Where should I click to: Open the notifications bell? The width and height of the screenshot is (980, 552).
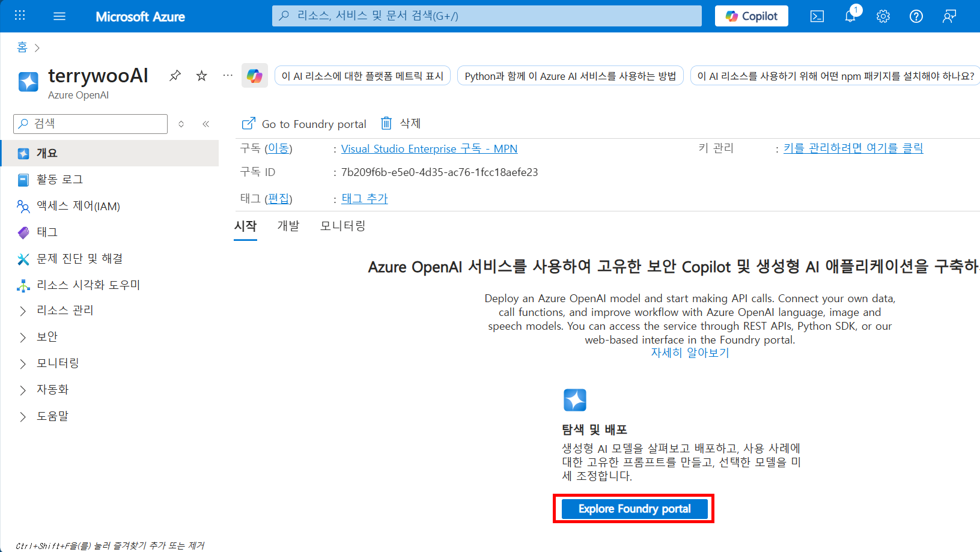pos(850,16)
